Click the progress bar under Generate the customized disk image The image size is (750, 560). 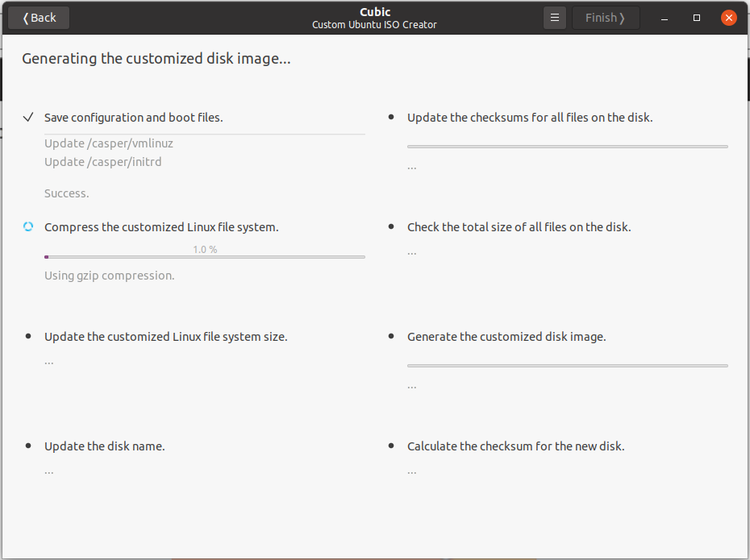pos(567,366)
